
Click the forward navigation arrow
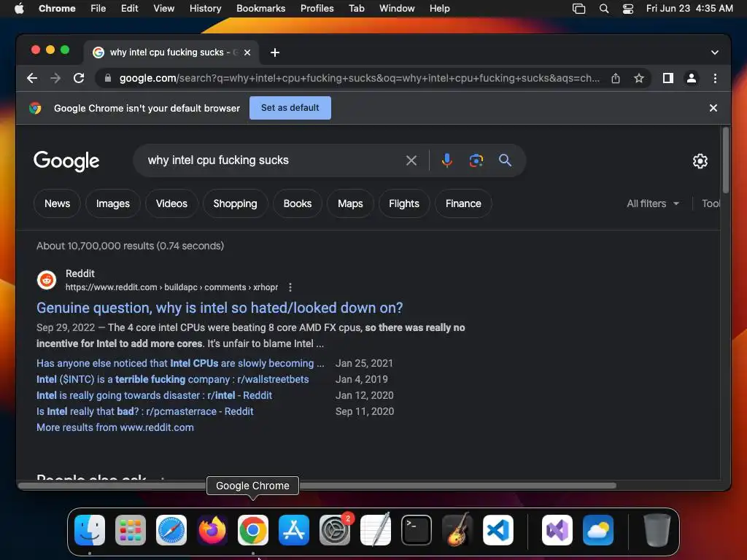click(x=55, y=78)
